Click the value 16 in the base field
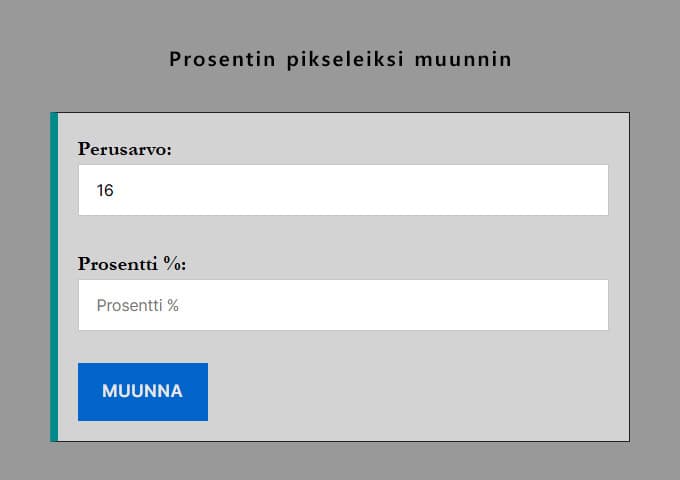This screenshot has width=680, height=480. pyautogui.click(x=105, y=190)
